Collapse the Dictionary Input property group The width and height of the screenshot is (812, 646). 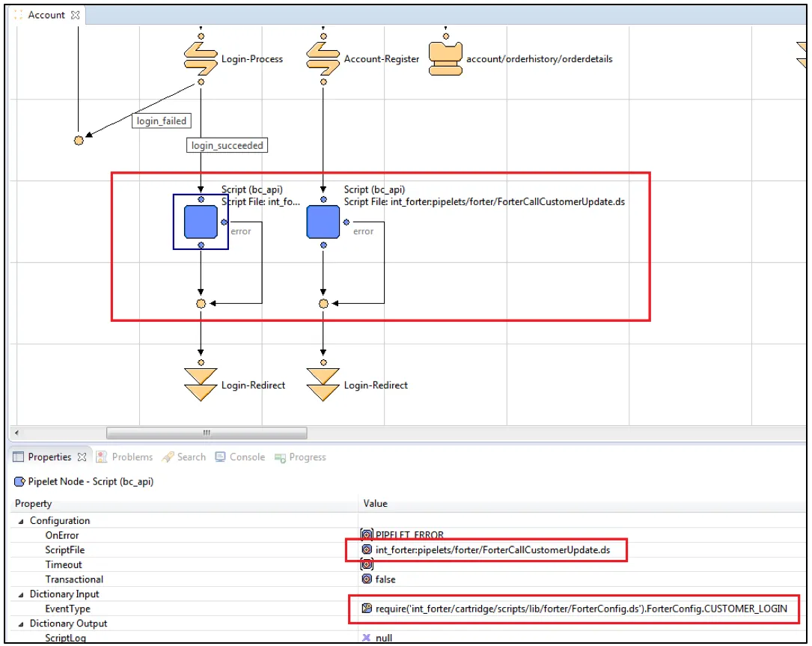21,594
